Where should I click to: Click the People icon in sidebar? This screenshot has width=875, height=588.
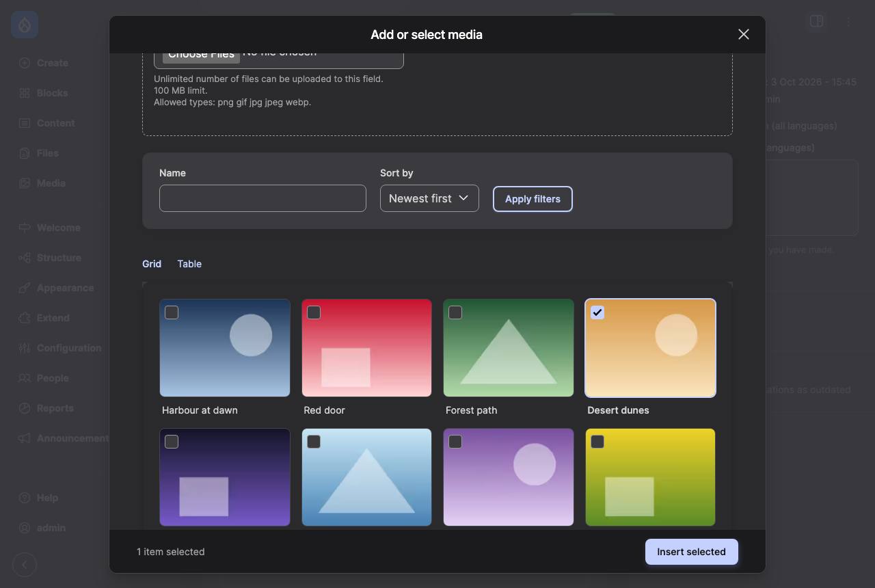pyautogui.click(x=25, y=378)
